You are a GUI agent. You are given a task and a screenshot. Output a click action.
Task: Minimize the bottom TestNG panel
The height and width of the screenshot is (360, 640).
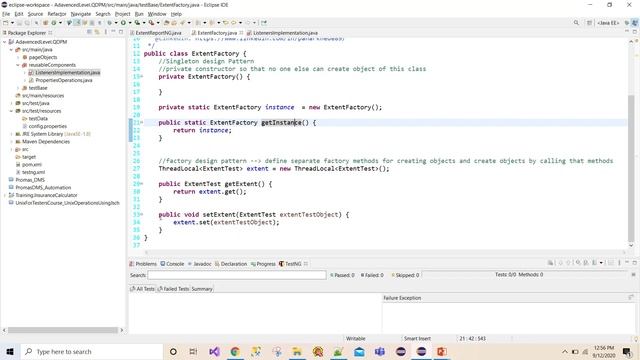coord(627,262)
